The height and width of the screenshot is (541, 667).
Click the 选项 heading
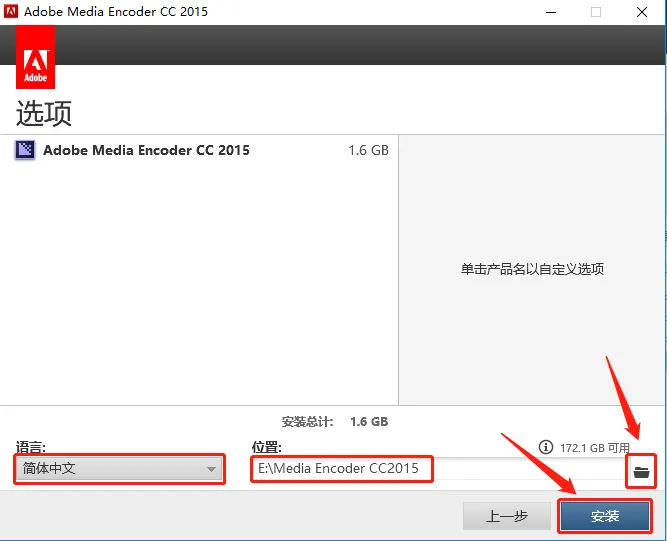click(44, 113)
